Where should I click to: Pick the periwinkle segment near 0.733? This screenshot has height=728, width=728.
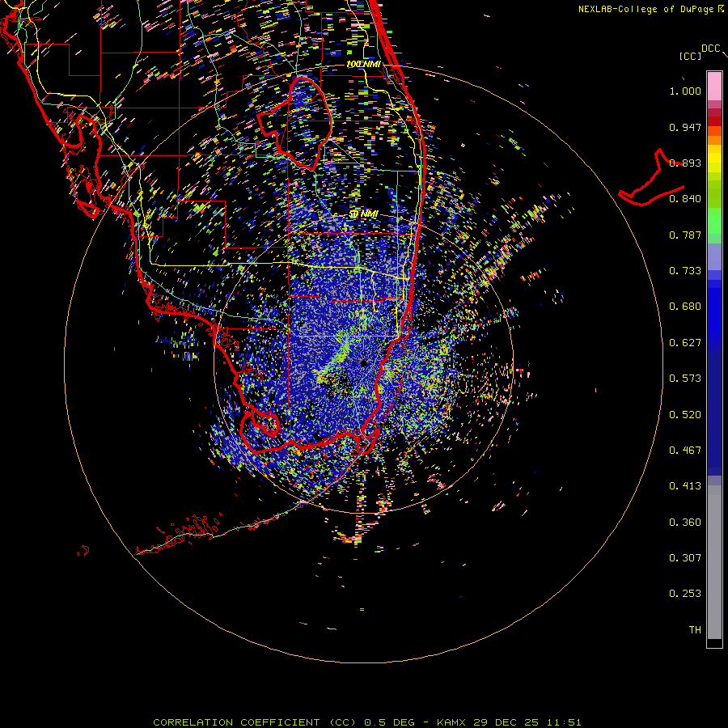714,257
